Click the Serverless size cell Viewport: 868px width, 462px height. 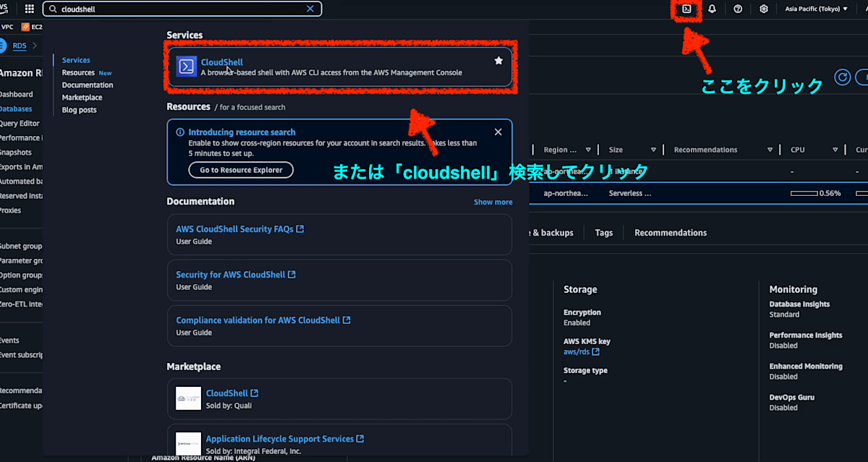630,194
